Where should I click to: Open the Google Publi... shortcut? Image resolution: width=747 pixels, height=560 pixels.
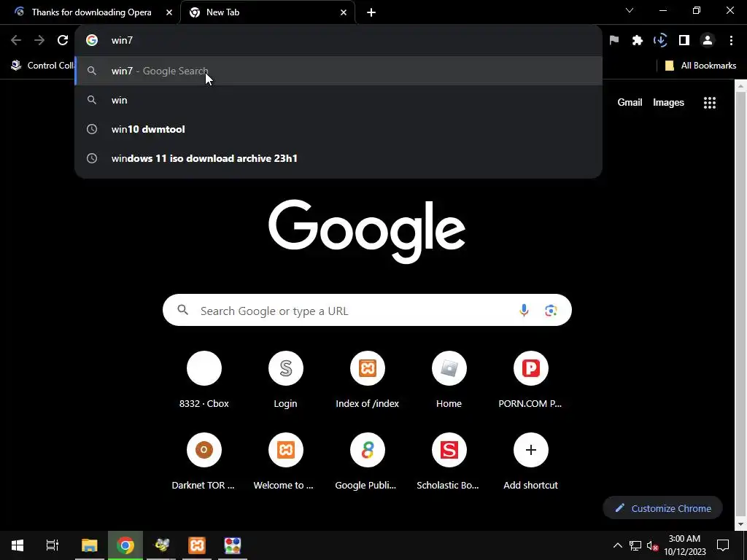point(368,462)
